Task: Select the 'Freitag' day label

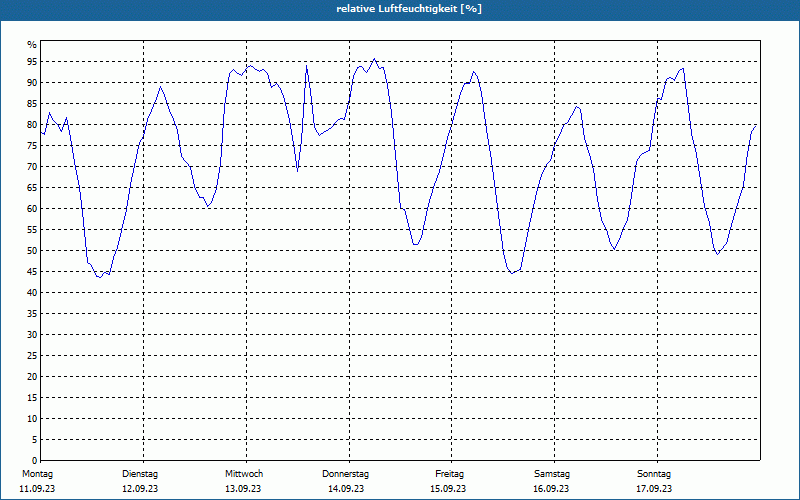Action: (x=449, y=474)
